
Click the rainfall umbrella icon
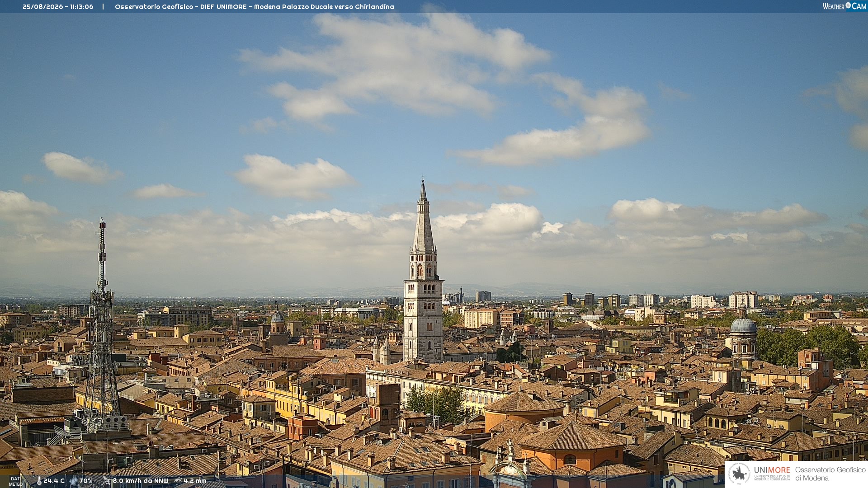[x=178, y=481]
